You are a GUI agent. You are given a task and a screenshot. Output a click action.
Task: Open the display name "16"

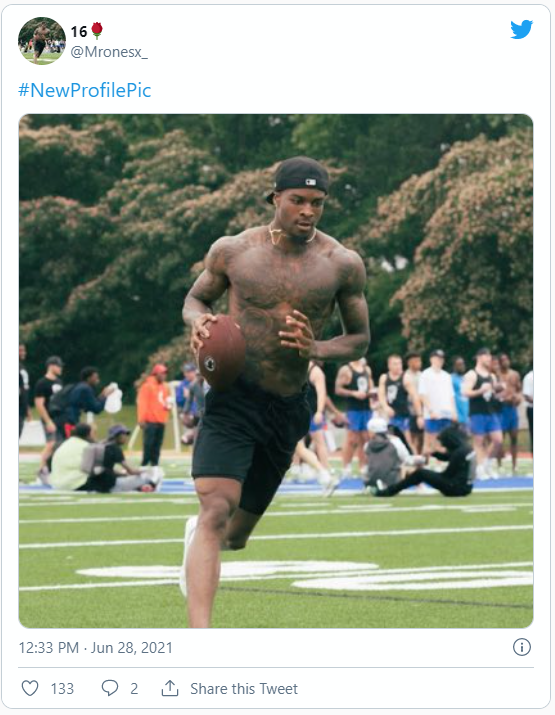[x=78, y=31]
